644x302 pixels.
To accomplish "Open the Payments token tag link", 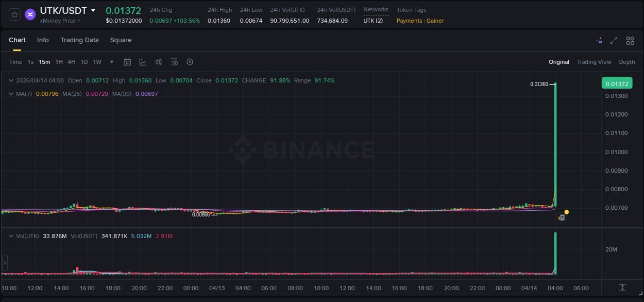I will 409,21.
